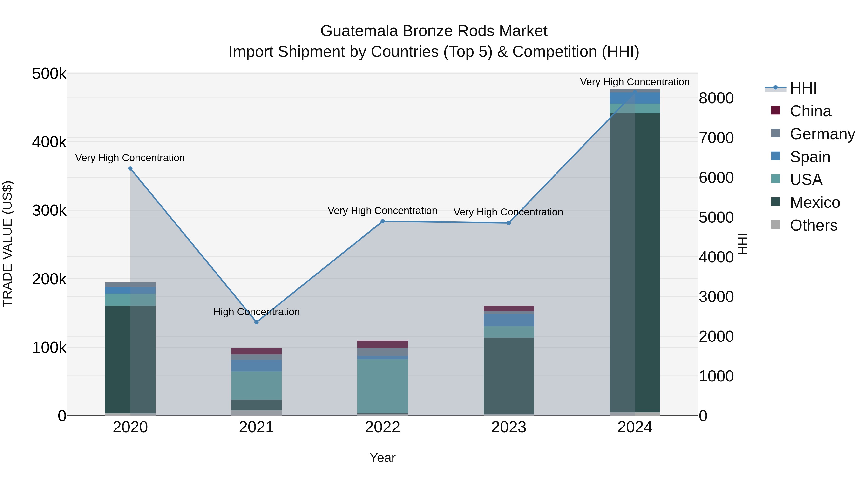Click the 'TRADE VALUE (US$)' axis title
Viewport: 868px width, 488px height.
pyautogui.click(x=7, y=244)
